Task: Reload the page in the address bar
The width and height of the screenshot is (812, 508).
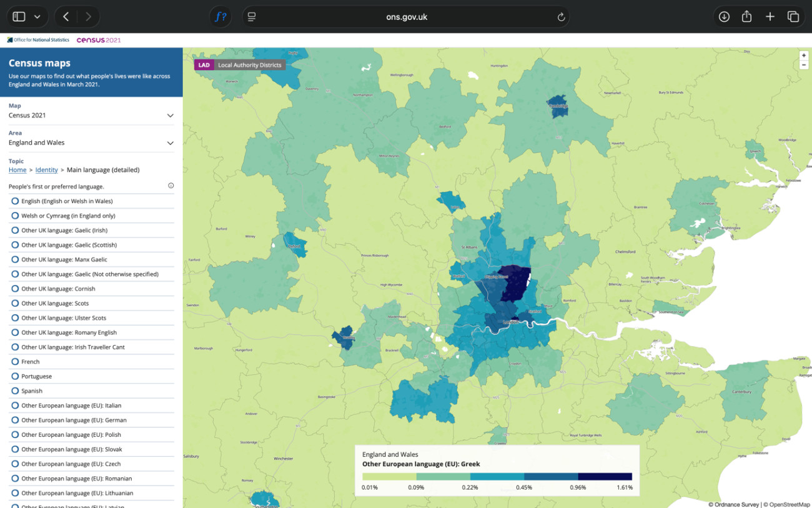Action: point(561,17)
